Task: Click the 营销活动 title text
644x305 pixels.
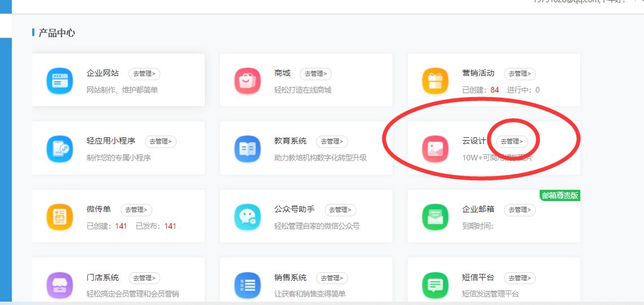Action: pos(478,73)
